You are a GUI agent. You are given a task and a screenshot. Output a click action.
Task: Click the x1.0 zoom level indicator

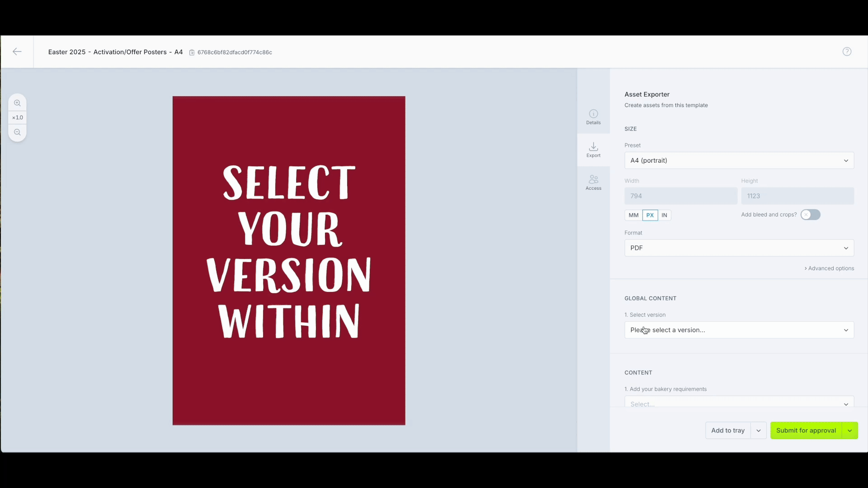tap(17, 117)
